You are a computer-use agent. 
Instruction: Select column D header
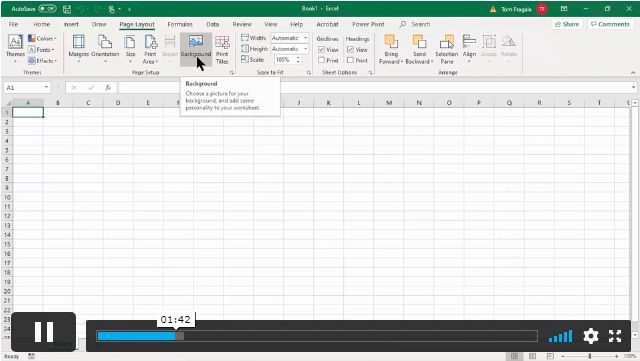tap(118, 103)
